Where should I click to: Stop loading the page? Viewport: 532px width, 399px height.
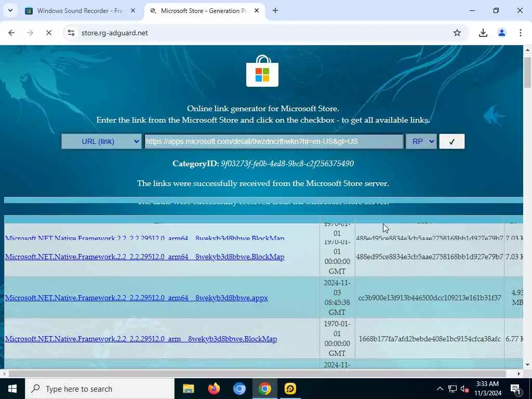(x=48, y=33)
